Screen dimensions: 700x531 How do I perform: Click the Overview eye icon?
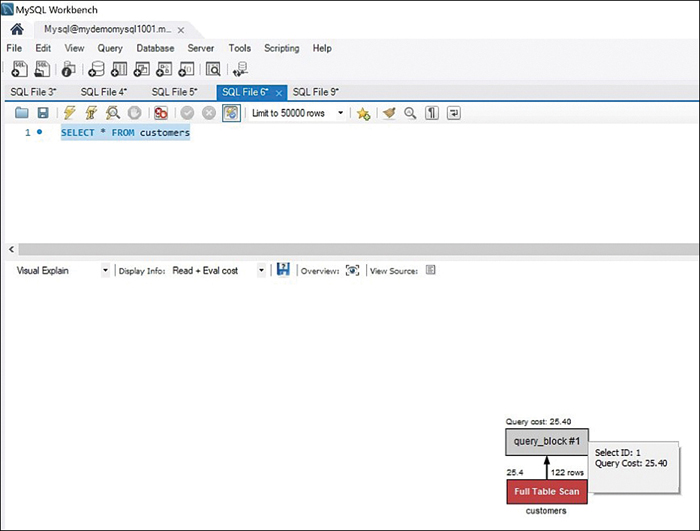[x=352, y=271]
